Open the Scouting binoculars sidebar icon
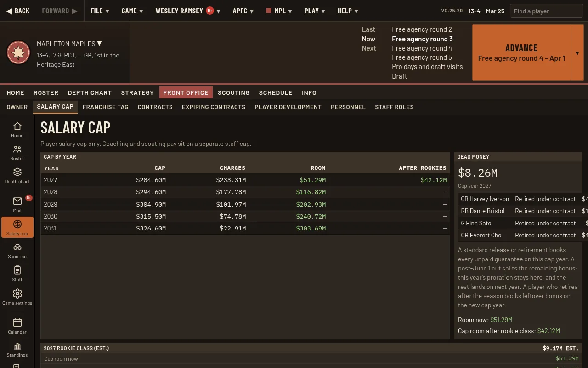 point(17,251)
